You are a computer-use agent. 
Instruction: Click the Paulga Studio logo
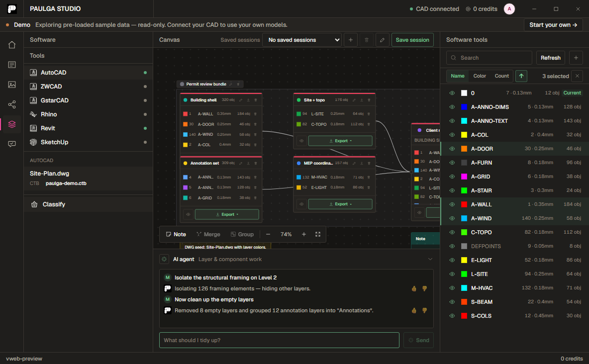coord(12,8)
